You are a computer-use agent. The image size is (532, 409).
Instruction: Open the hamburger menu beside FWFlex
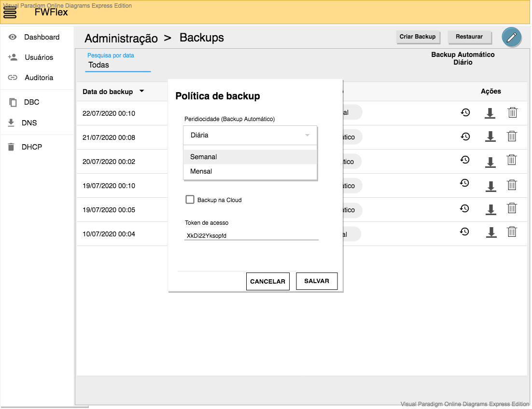10,12
